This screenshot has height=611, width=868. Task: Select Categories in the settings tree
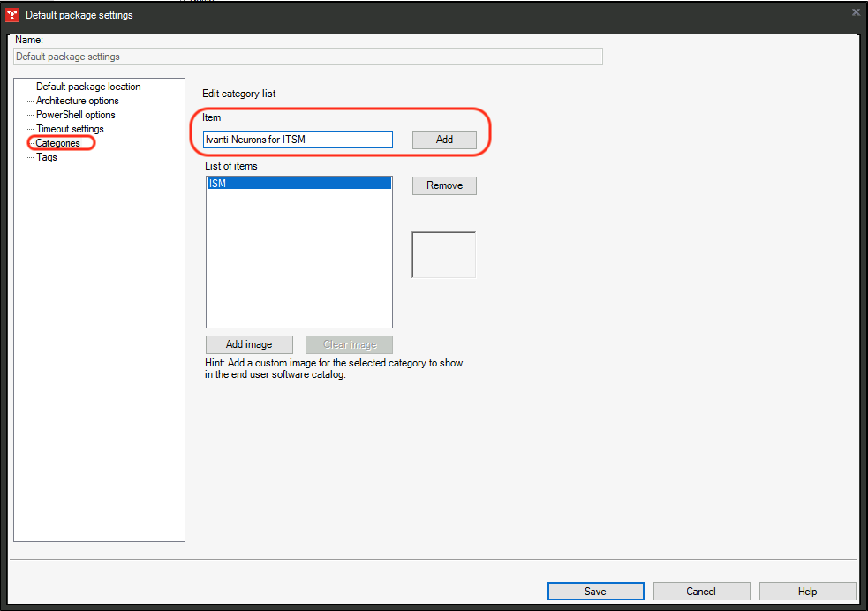[57, 143]
